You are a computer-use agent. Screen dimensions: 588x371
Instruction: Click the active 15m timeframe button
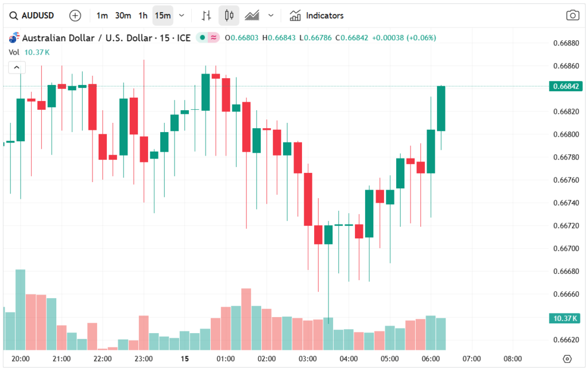point(163,16)
